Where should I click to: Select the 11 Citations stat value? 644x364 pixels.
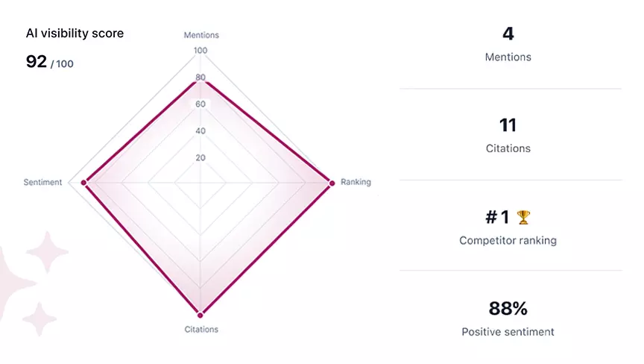508,125
